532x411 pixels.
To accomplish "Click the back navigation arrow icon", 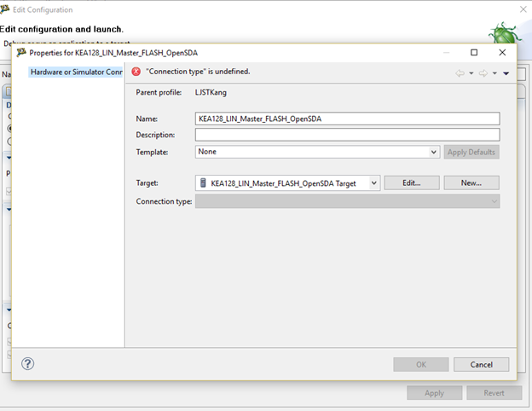I will pyautogui.click(x=460, y=73).
